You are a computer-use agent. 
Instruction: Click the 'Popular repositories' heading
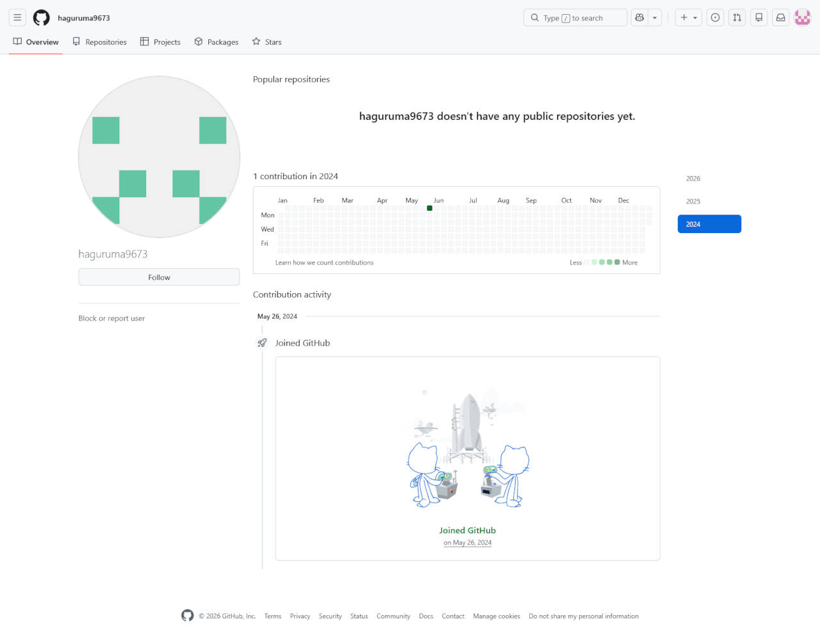[291, 79]
